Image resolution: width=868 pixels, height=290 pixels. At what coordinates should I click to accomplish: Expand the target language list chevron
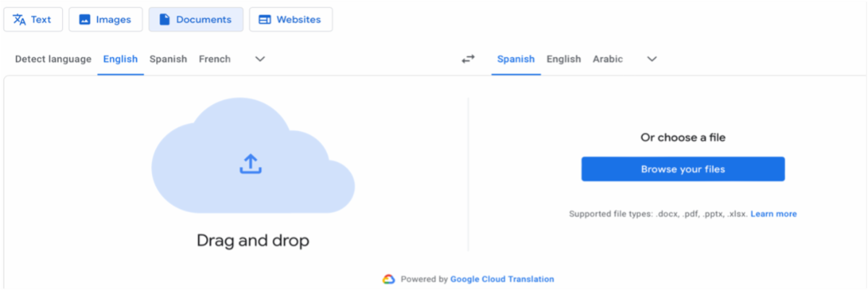pos(652,59)
